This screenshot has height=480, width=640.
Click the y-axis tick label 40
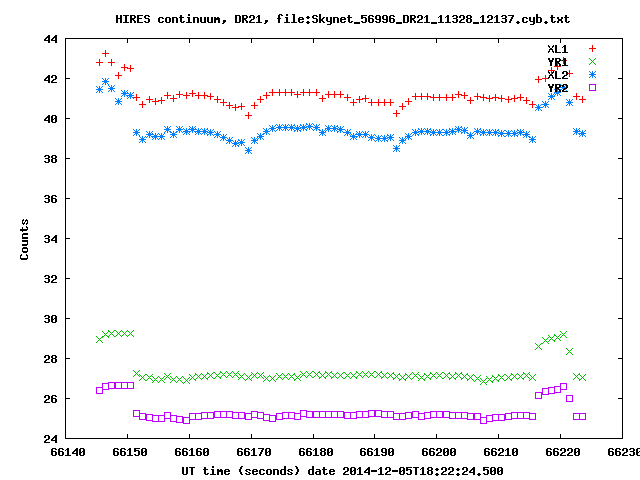coord(51,119)
